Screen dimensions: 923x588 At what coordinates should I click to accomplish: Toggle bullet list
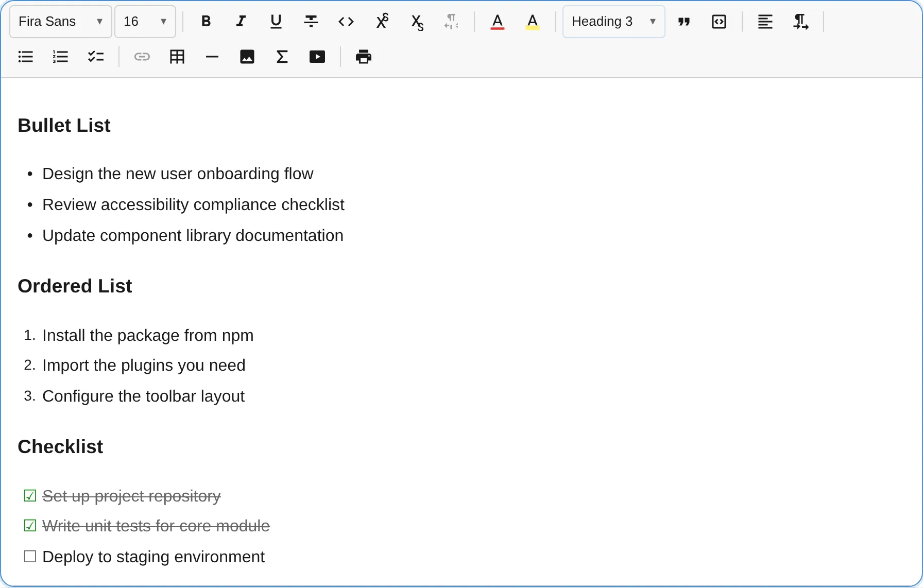tap(26, 57)
